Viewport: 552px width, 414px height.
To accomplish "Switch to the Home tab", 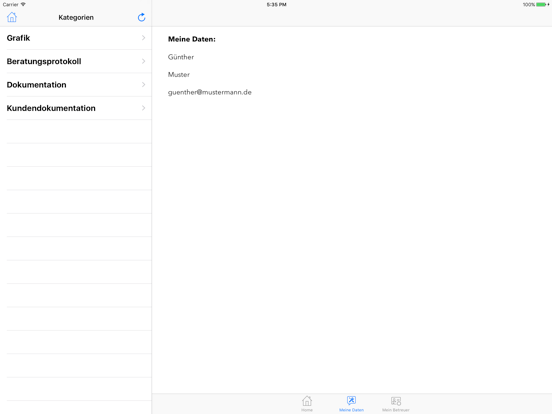I will pyautogui.click(x=307, y=403).
